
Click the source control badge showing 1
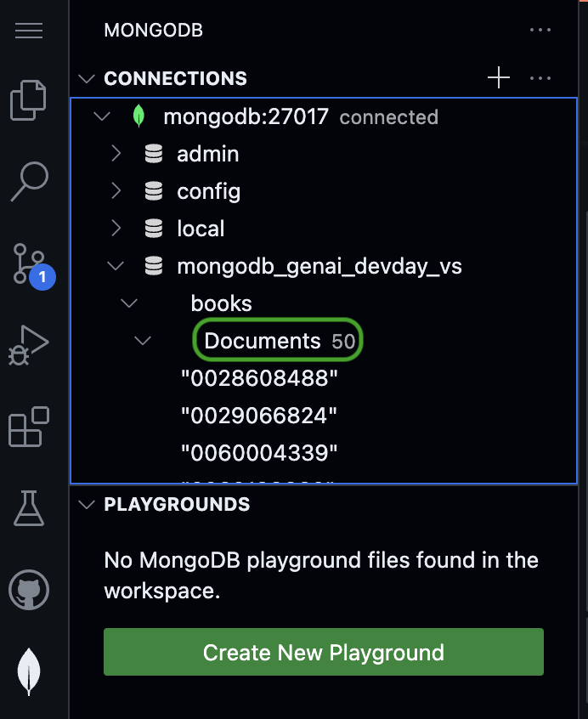pyautogui.click(x=42, y=277)
